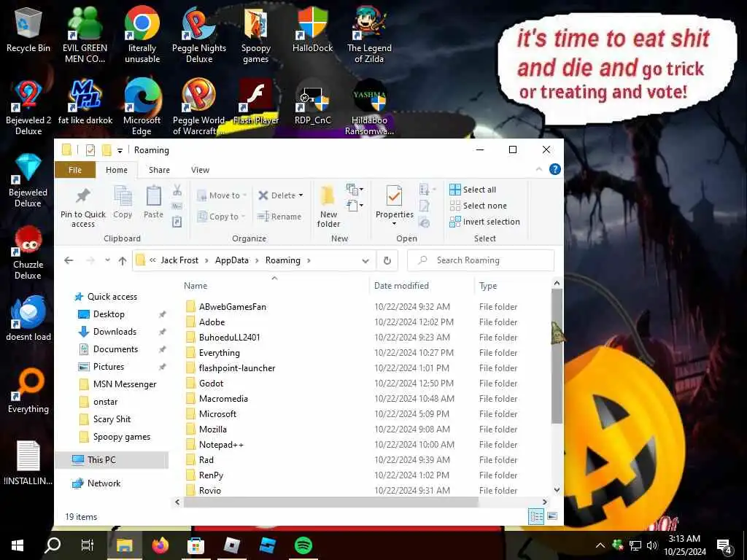Switch to the Share ribbon tab
Viewport: 747px width, 560px height.
(159, 170)
